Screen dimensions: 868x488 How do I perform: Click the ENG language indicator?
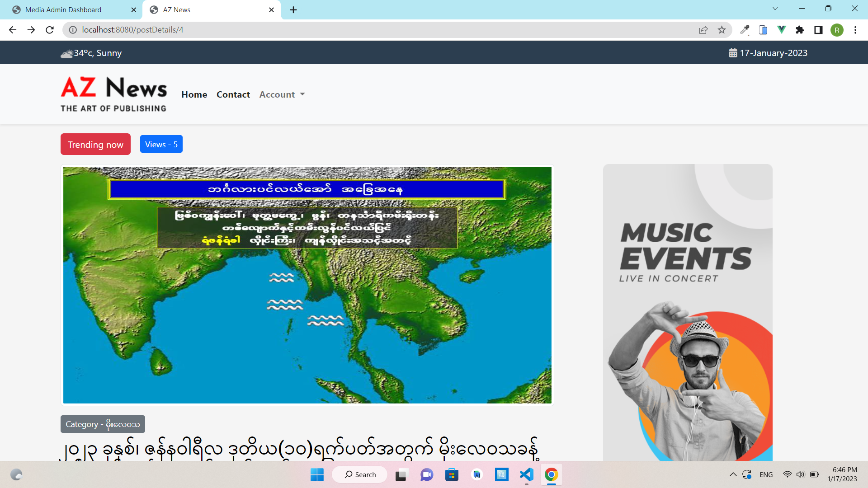pyautogui.click(x=766, y=474)
